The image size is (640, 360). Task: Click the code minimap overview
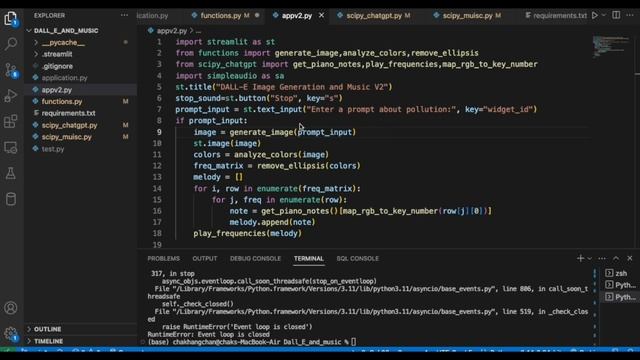pyautogui.click(x=610, y=47)
